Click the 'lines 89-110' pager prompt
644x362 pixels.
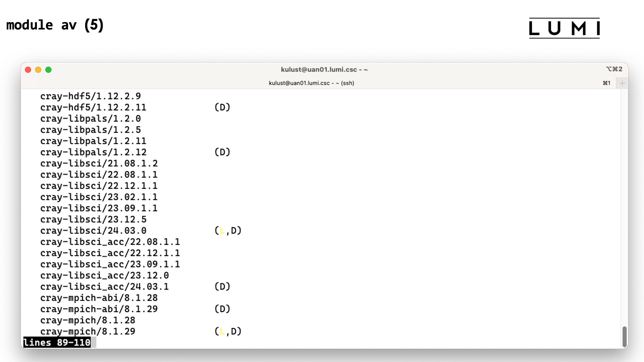tap(57, 343)
